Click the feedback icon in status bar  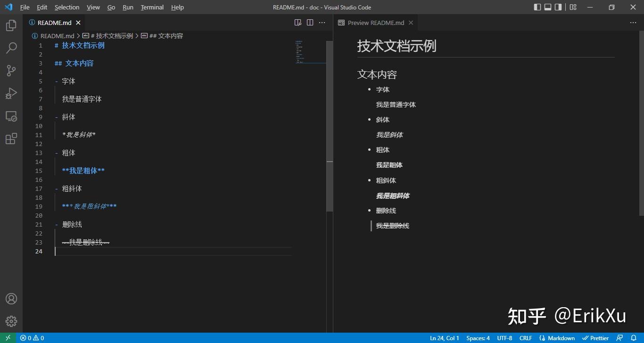click(620, 338)
